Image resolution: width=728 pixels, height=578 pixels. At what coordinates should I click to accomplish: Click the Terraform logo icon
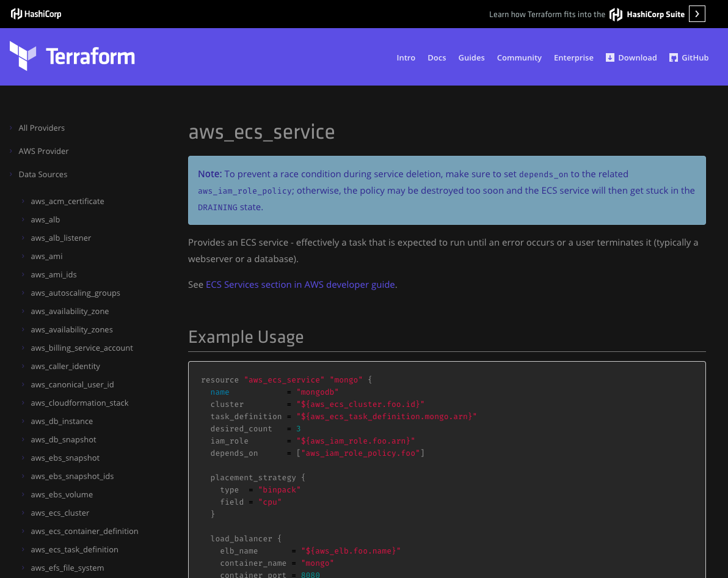tap(23, 56)
